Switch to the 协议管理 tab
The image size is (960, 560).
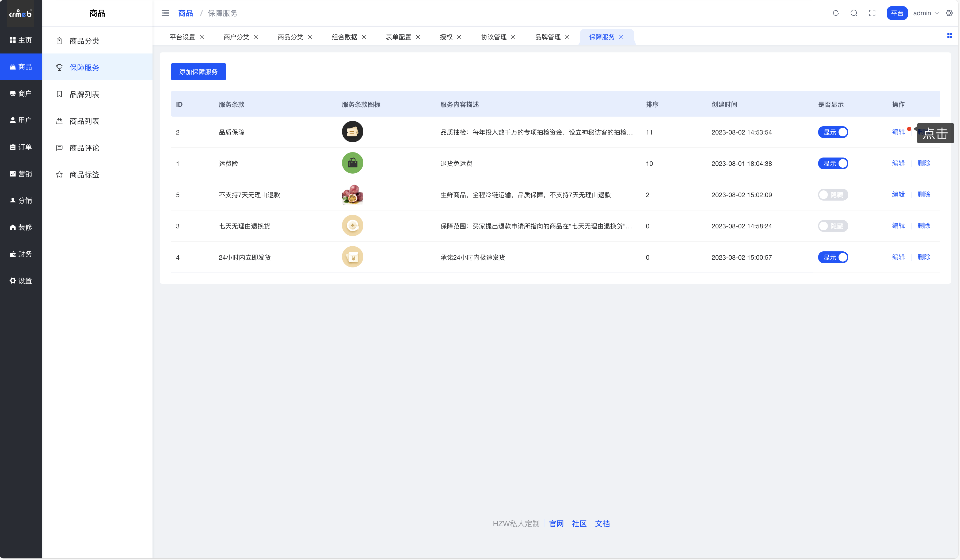[x=493, y=37]
